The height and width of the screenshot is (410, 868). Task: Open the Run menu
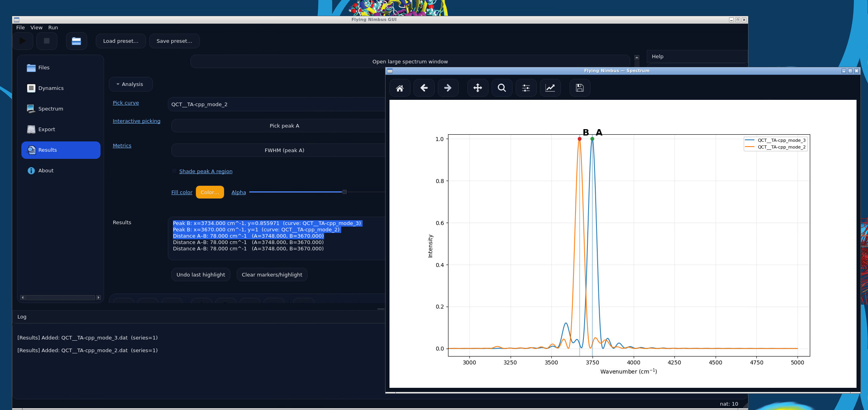(x=53, y=27)
